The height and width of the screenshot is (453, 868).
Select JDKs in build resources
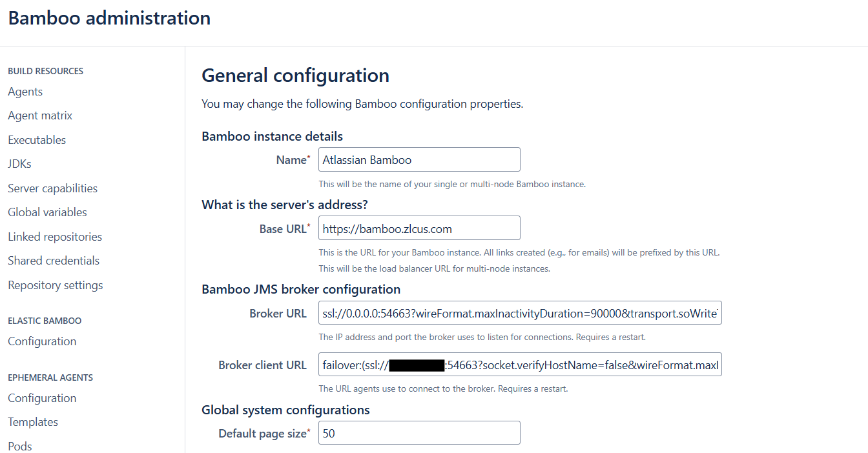click(x=19, y=164)
